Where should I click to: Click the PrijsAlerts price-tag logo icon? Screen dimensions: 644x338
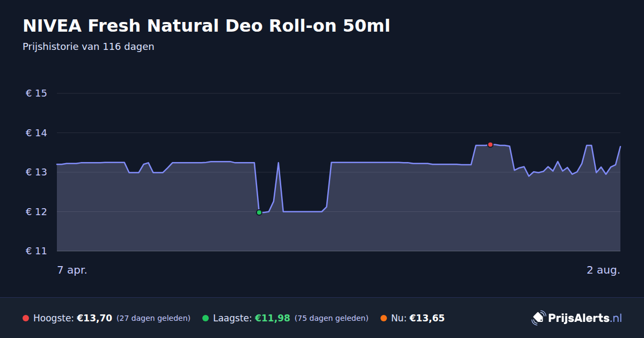click(x=538, y=318)
